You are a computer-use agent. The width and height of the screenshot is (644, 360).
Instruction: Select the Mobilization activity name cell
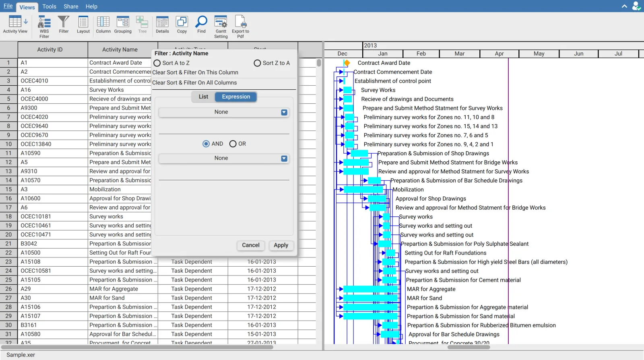coord(120,189)
